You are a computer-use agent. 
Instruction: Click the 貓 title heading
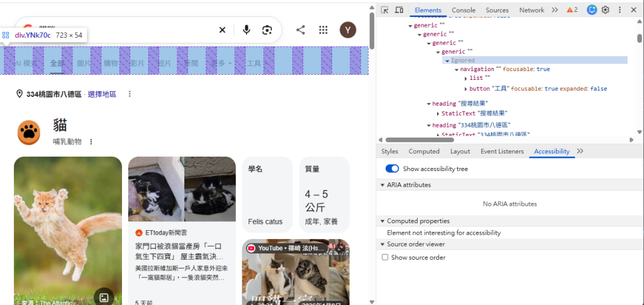(x=60, y=125)
